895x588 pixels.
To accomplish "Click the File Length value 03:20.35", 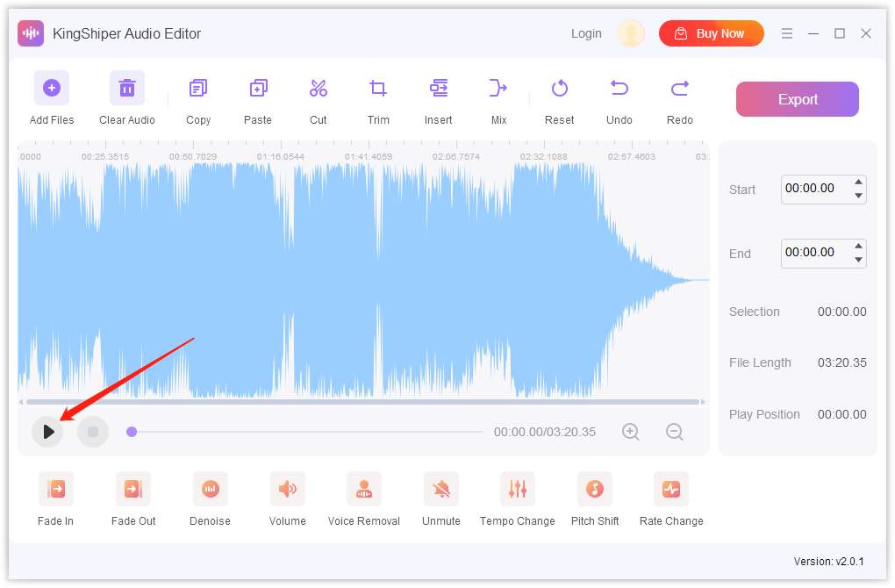I will tap(842, 363).
